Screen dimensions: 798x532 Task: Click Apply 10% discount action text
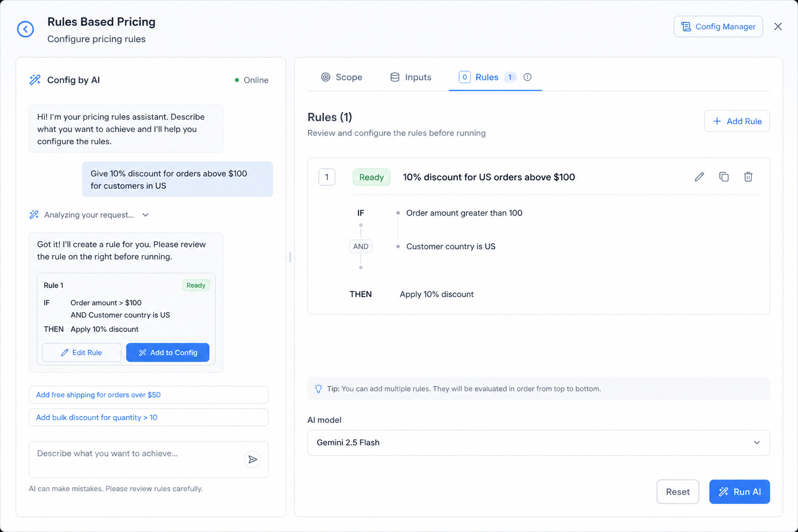point(437,294)
